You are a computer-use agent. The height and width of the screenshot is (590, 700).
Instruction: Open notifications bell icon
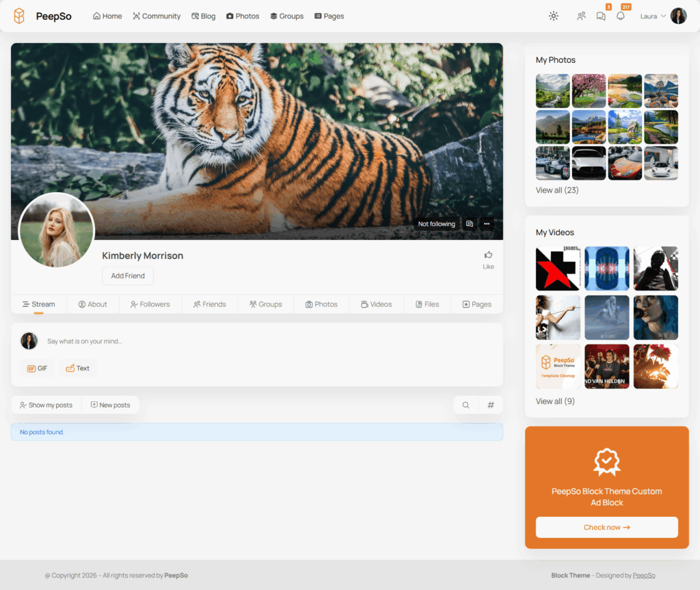click(621, 16)
